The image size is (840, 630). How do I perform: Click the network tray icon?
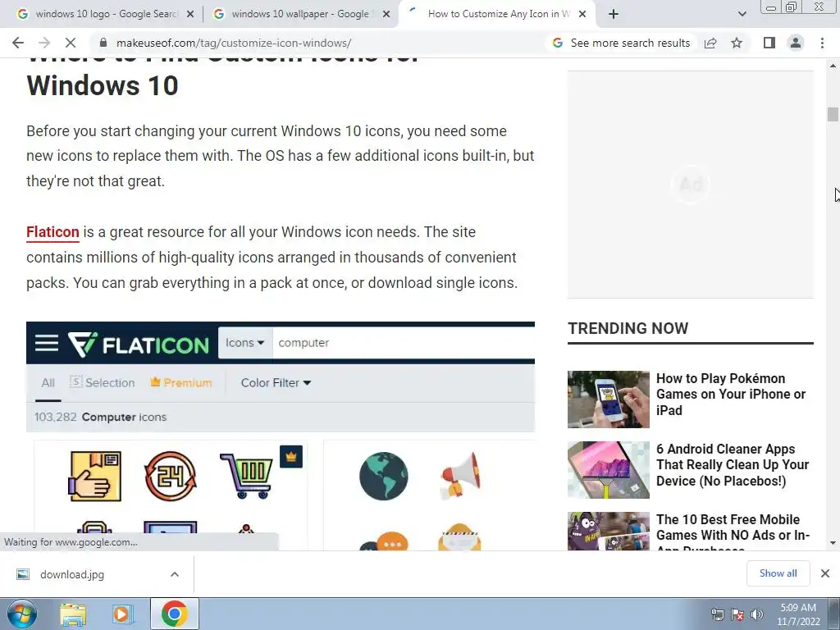tap(717, 615)
